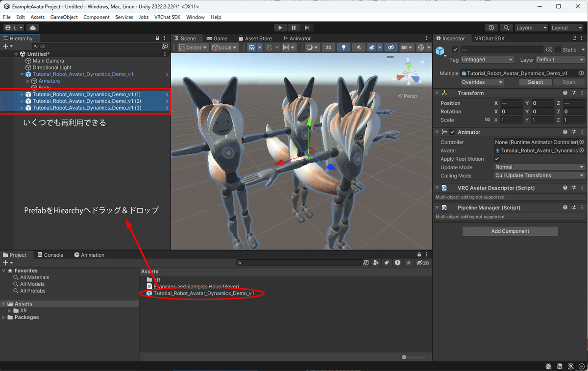Toggle scene lighting in the Scene view toolbar
Screen dimensions: 588x371
click(343, 47)
